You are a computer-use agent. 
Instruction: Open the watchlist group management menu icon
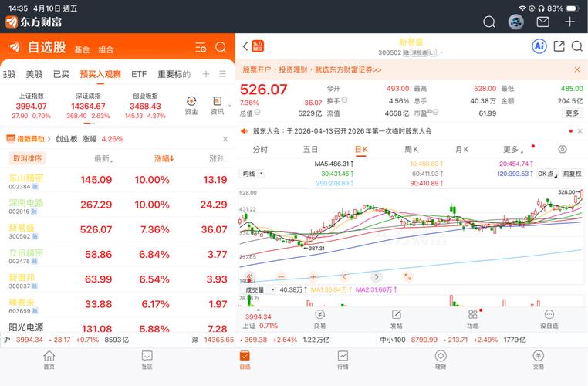point(223,74)
